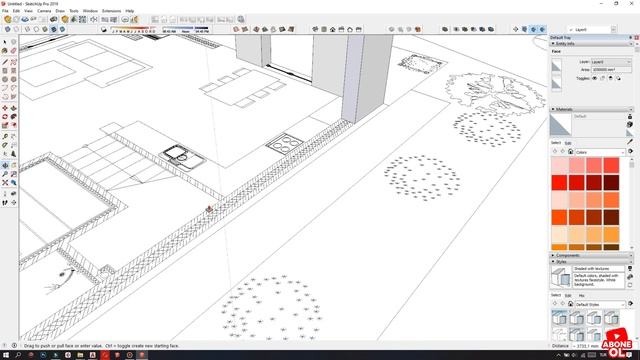Click the Front view icon
Image resolution: width=640 pixels, height=360 pixels.
click(x=333, y=29)
